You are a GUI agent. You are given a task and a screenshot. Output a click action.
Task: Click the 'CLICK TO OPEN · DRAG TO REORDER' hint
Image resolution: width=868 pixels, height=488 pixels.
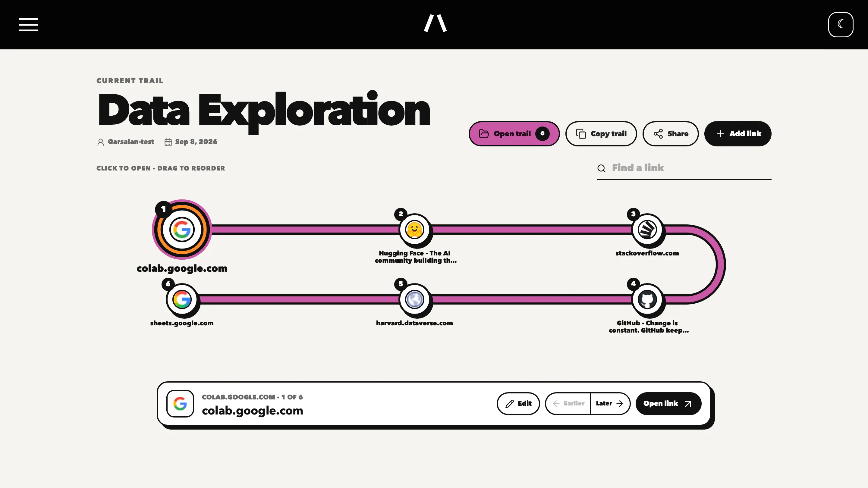point(161,168)
